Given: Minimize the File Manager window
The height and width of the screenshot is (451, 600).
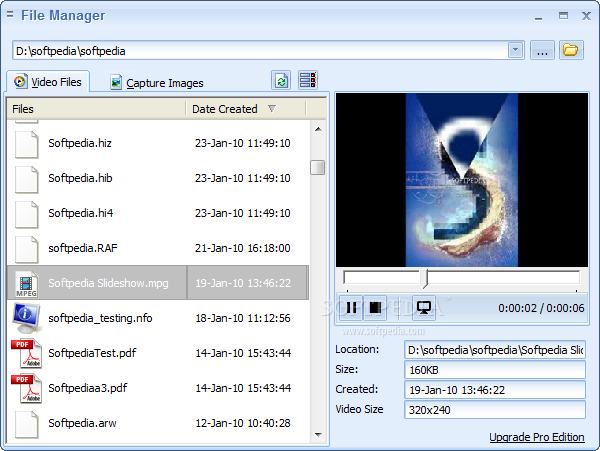Looking at the screenshot, I should 538,16.
